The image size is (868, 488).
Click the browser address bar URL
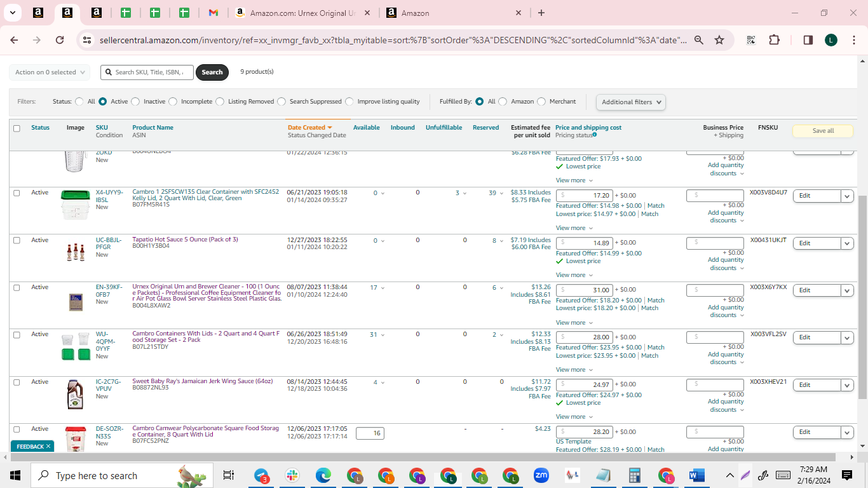click(x=393, y=40)
